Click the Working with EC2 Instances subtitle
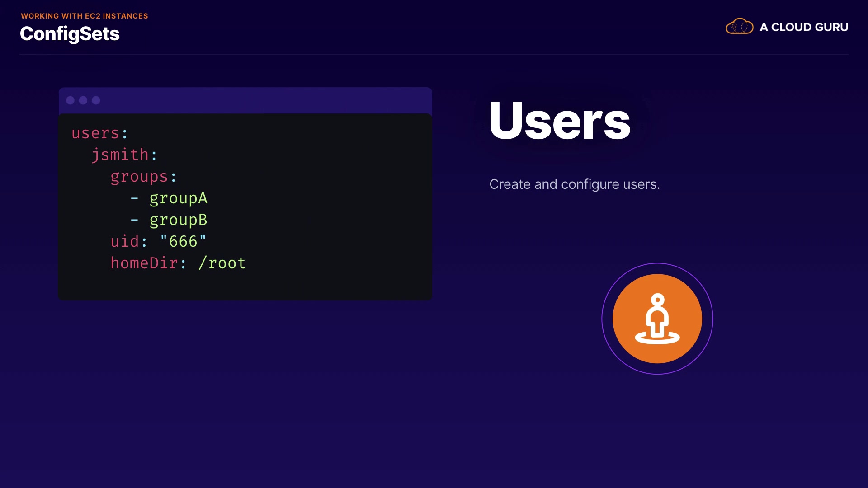 click(x=85, y=16)
